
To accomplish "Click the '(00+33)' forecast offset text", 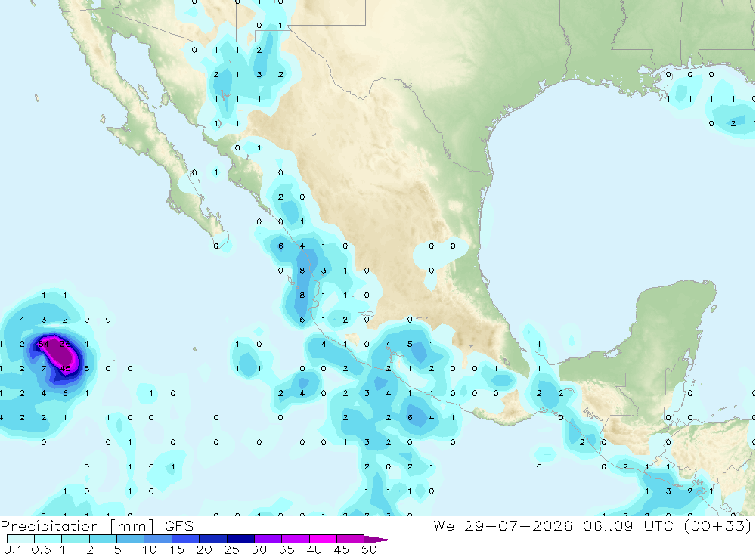I will [717, 525].
